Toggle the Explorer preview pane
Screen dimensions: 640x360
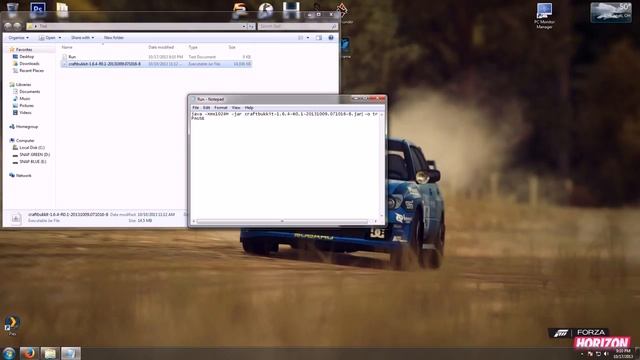[x=319, y=38]
